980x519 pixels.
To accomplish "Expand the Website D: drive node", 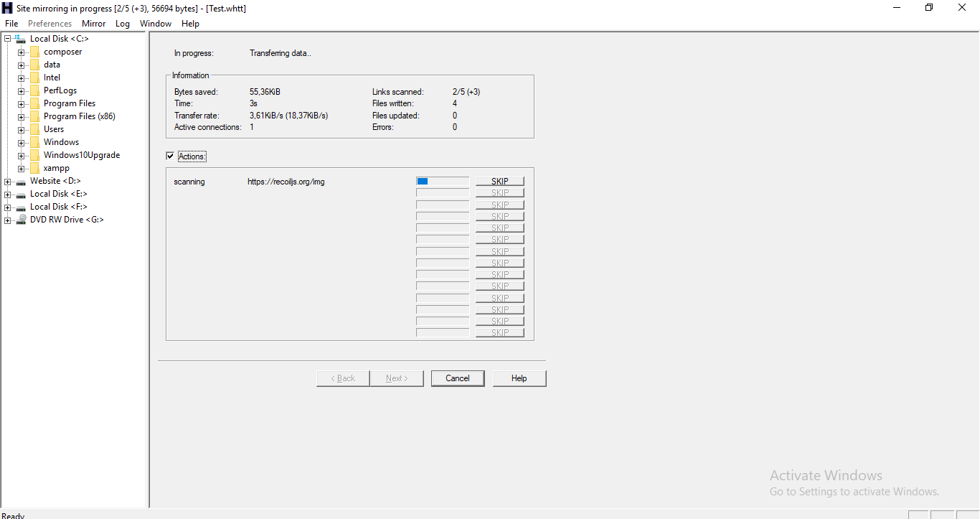I will click(x=8, y=181).
